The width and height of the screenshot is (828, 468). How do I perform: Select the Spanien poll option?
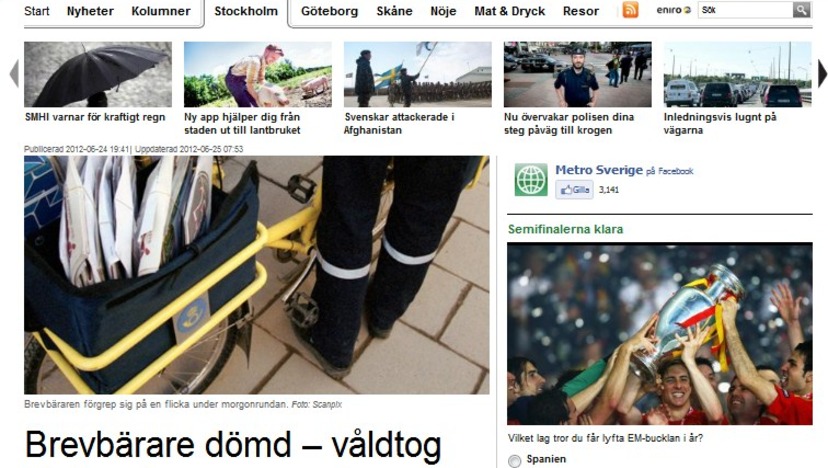tap(514, 461)
